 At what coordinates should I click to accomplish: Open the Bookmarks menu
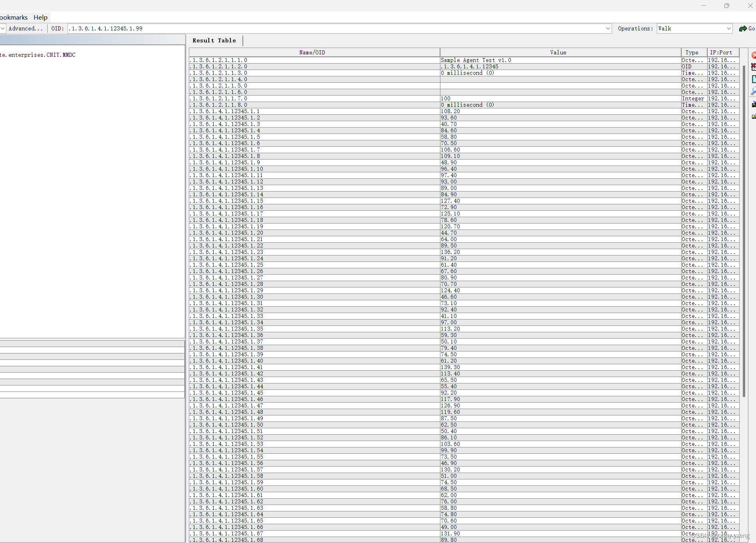14,17
